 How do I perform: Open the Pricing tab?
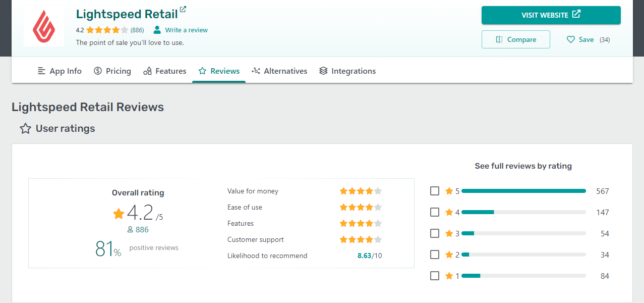point(112,71)
